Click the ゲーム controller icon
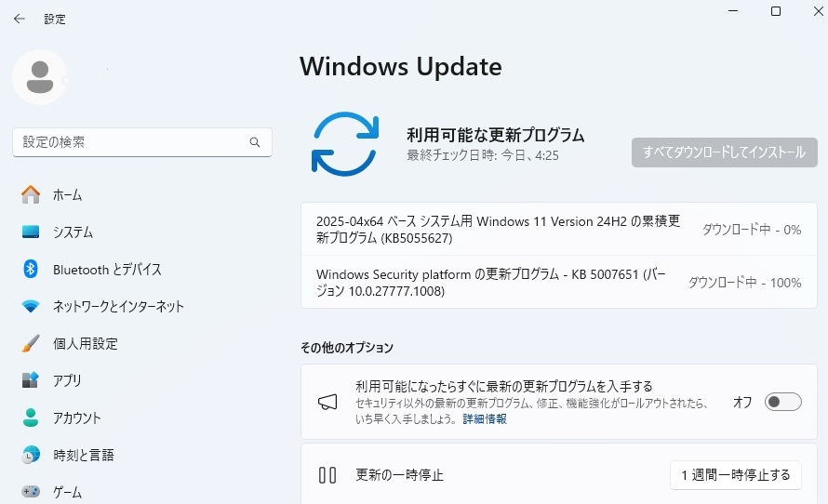Screen dimensions: 828x504 click(x=31, y=491)
